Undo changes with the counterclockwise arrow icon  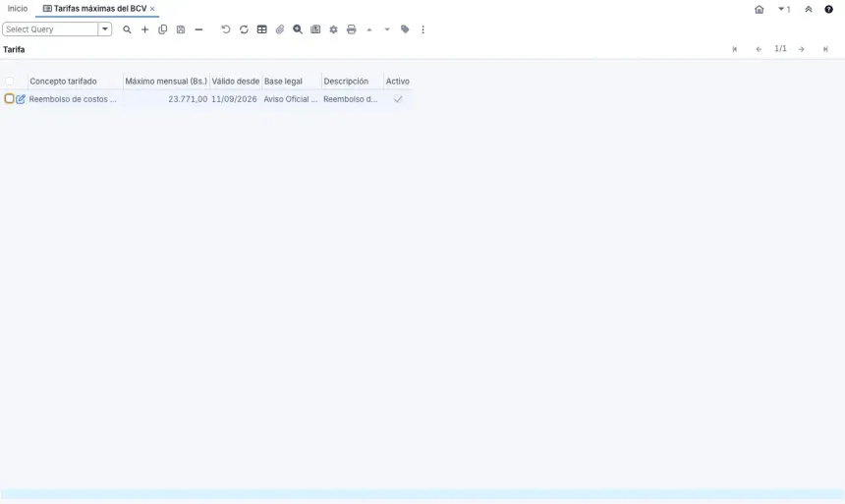click(x=226, y=29)
